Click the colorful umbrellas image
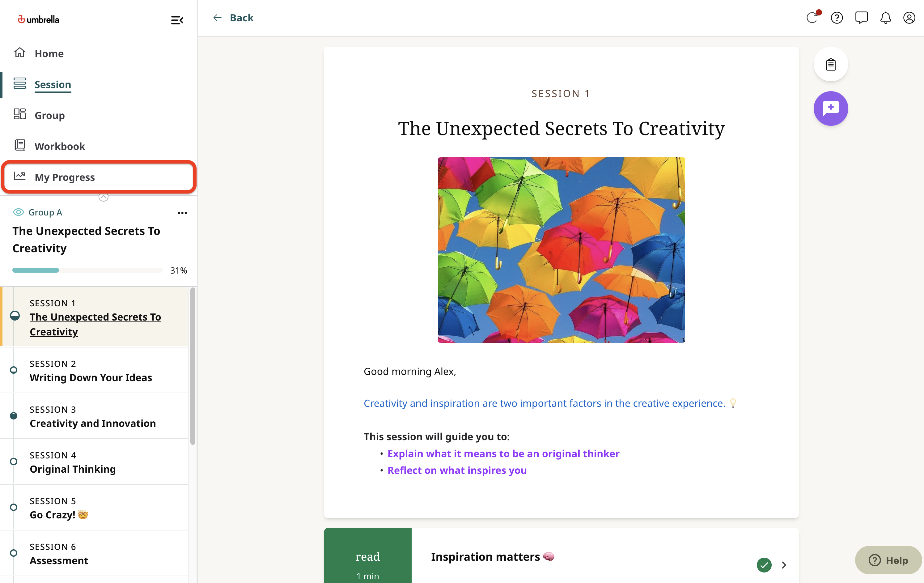The width and height of the screenshot is (924, 583). coord(561,250)
